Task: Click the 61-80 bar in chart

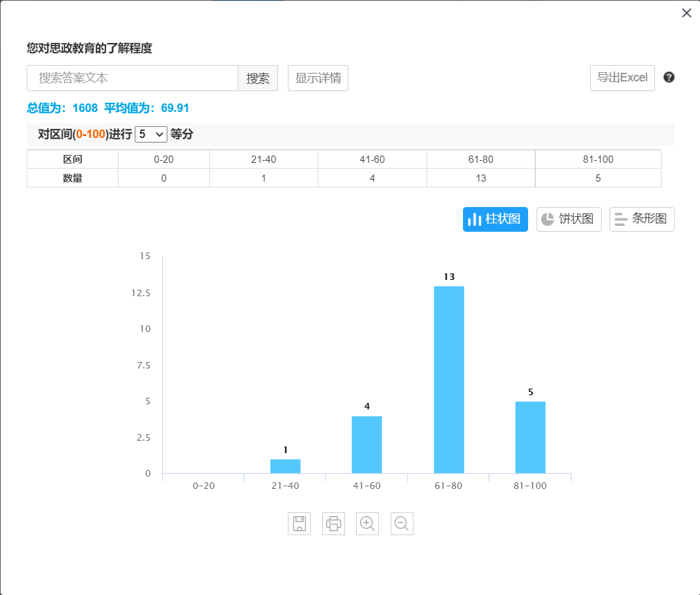Action: [449, 380]
